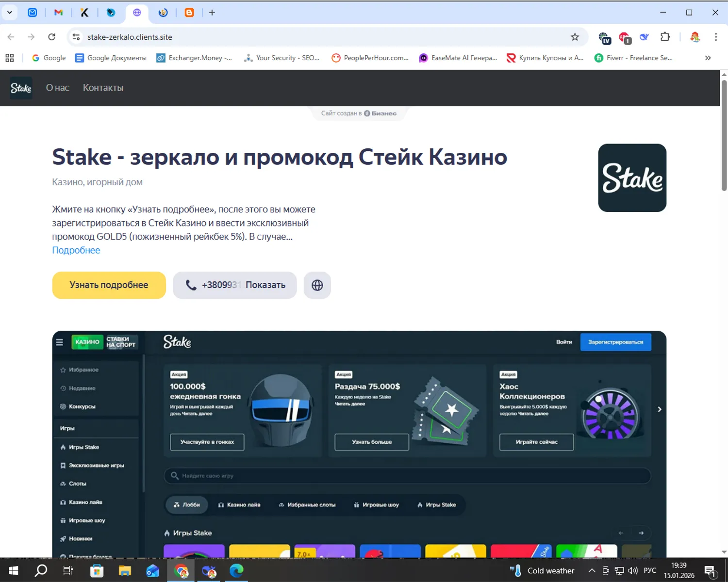Open the network icon in system tray
Image resolution: width=728 pixels, height=582 pixels.
[619, 571]
